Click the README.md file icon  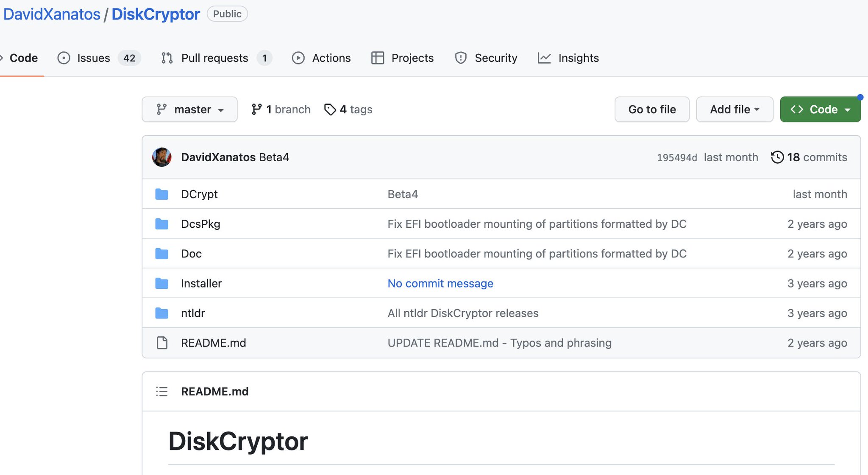161,343
